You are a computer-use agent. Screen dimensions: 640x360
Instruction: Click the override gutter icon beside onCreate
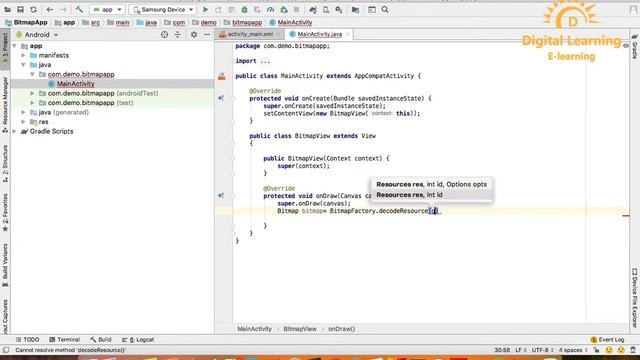(221, 98)
